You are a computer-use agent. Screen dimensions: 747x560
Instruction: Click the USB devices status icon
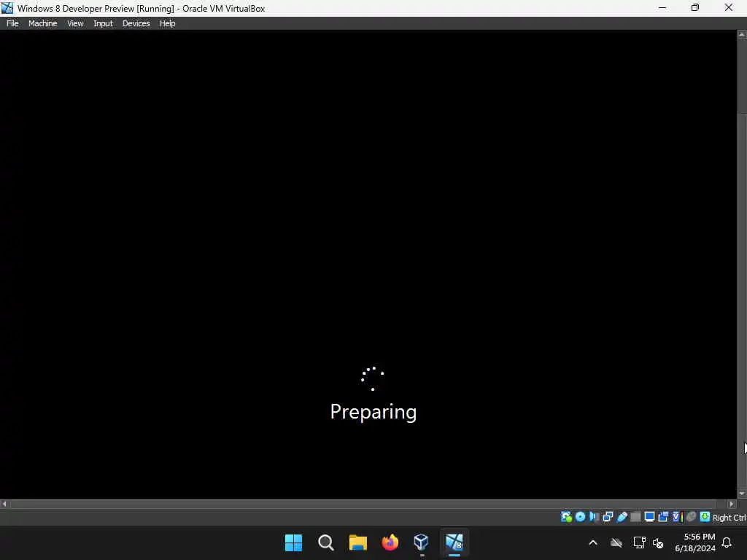point(622,517)
